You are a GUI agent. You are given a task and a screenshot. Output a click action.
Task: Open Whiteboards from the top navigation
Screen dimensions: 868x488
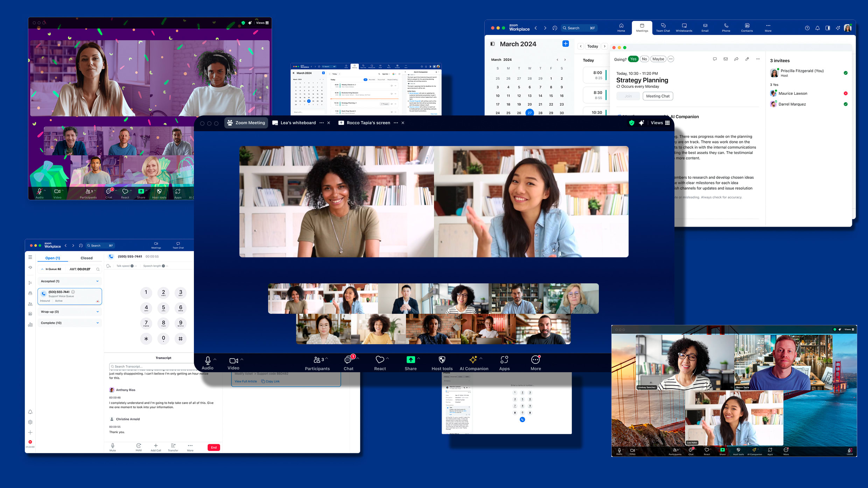[684, 28]
